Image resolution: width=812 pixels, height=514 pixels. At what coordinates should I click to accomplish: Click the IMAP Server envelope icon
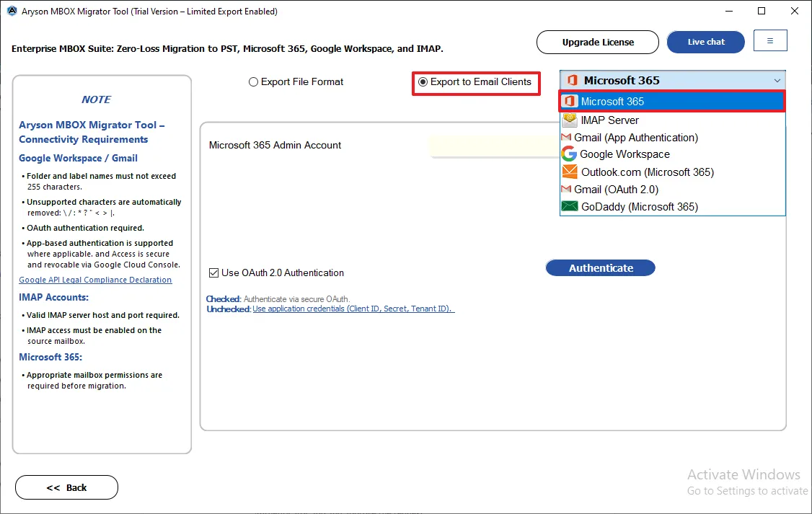[x=570, y=120]
